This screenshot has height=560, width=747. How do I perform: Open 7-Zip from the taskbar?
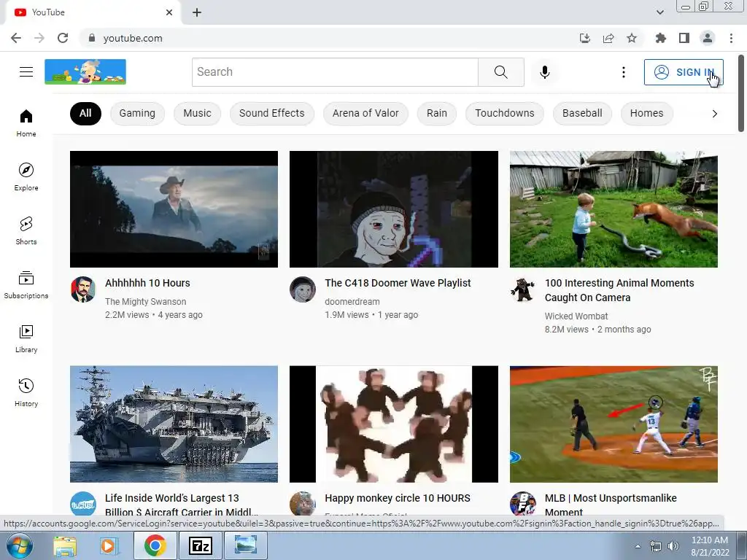200,545
